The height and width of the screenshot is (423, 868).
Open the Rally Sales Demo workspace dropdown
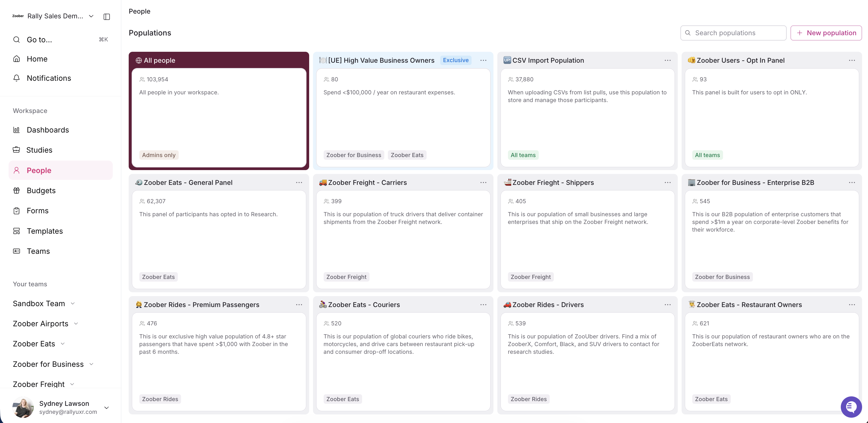point(91,16)
